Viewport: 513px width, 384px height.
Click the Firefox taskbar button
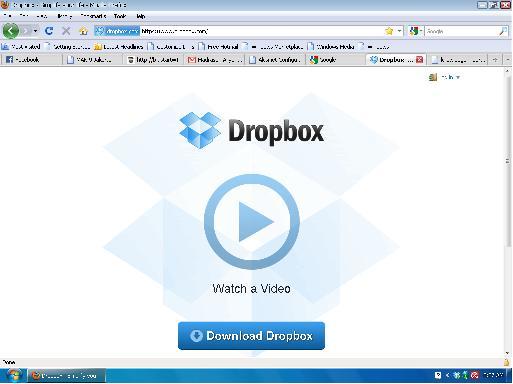click(x=66, y=376)
